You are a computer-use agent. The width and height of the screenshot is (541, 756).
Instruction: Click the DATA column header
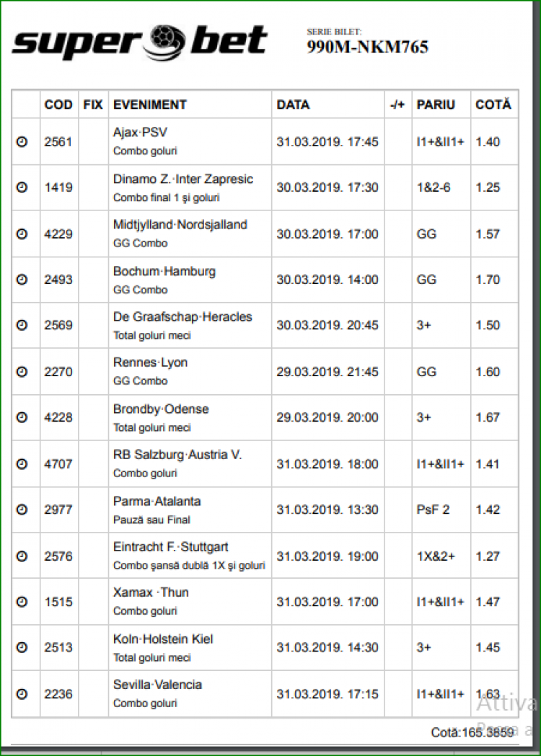point(293,104)
